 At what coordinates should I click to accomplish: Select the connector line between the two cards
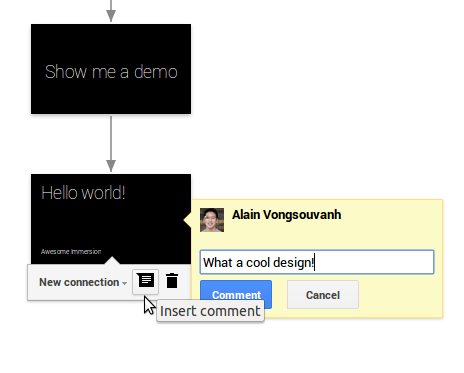click(111, 138)
